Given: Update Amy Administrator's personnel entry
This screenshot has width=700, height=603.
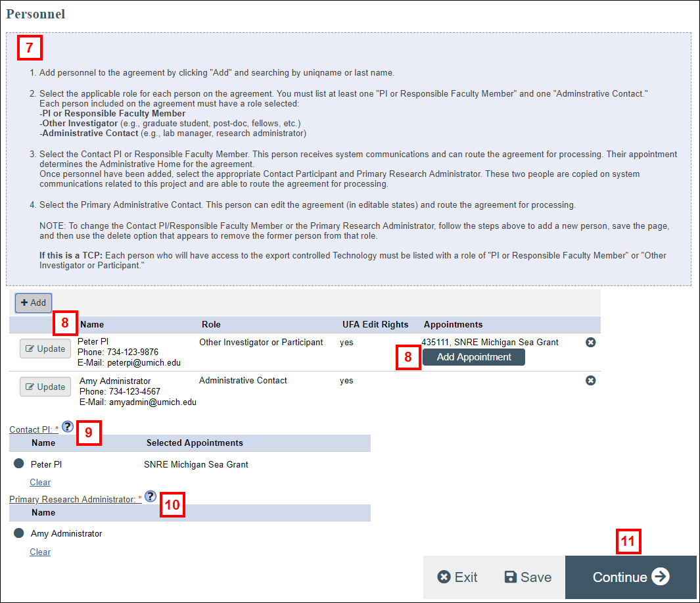Looking at the screenshot, I should click(x=45, y=387).
